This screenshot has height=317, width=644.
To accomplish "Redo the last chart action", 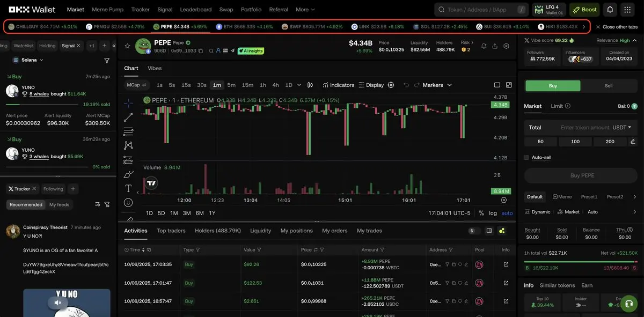I will tap(416, 85).
